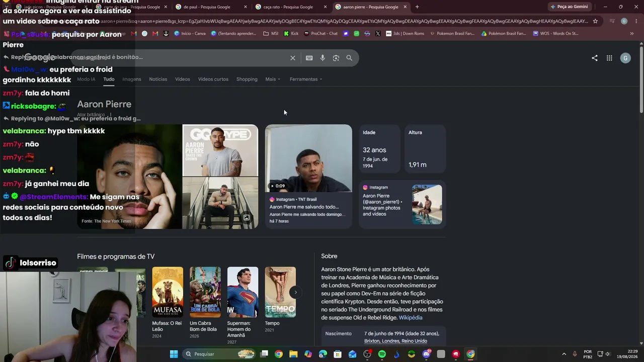
Task: Show more bookmarks with the overflow chevron
Action: [632, 34]
